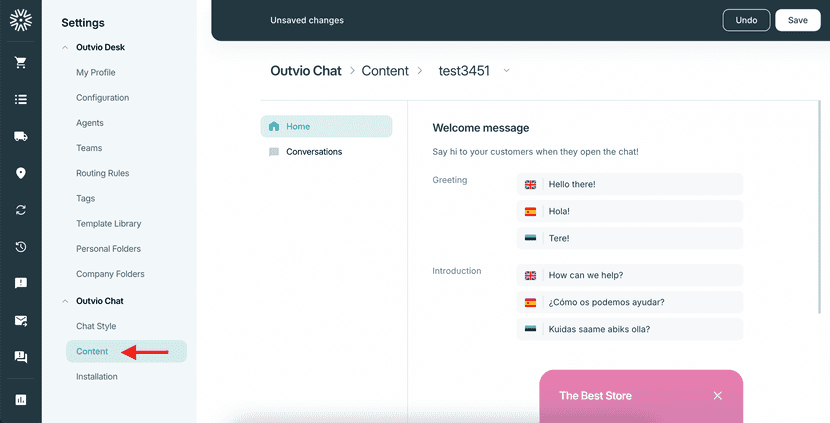Viewport: 830px width, 423px height.
Task: Click the Unsaved changes notice text
Action: [x=307, y=20]
